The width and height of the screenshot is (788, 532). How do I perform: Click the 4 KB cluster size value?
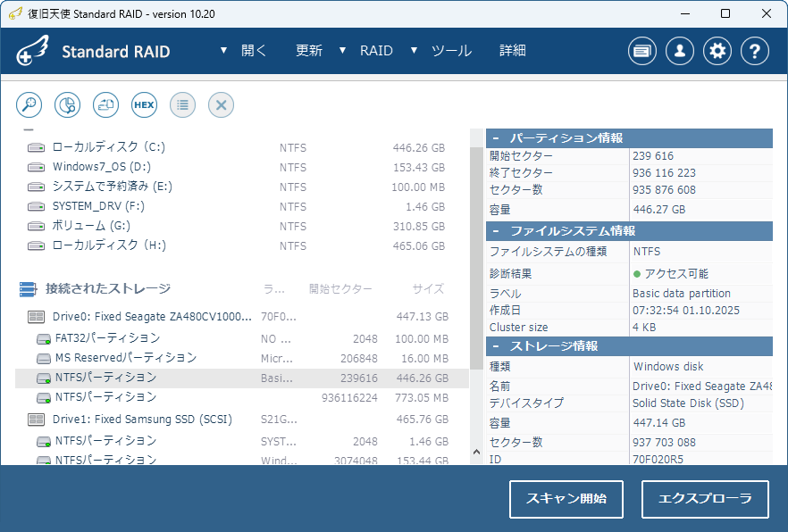(644, 328)
